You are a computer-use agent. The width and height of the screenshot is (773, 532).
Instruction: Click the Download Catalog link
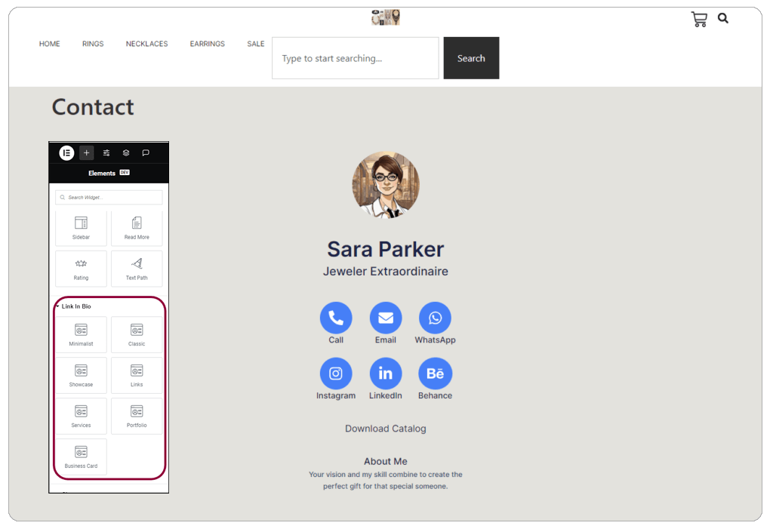(x=386, y=429)
